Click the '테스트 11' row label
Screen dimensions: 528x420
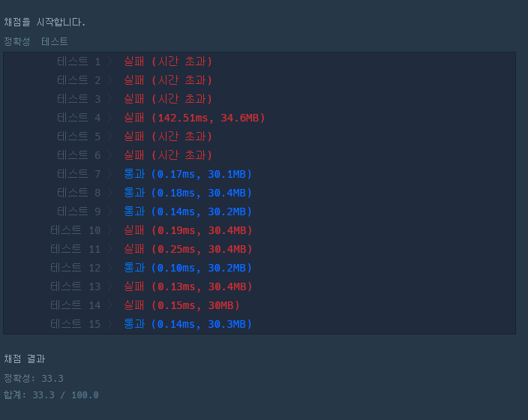point(76,249)
